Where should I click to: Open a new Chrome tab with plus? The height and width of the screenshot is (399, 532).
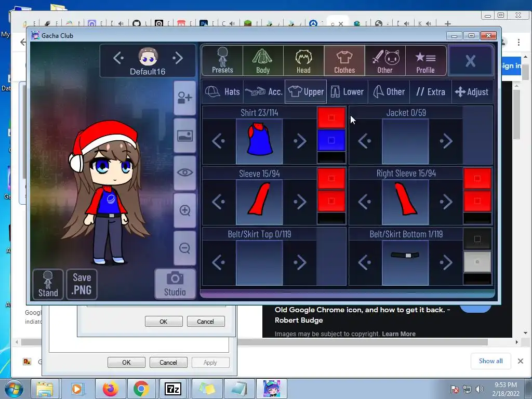pos(447,23)
